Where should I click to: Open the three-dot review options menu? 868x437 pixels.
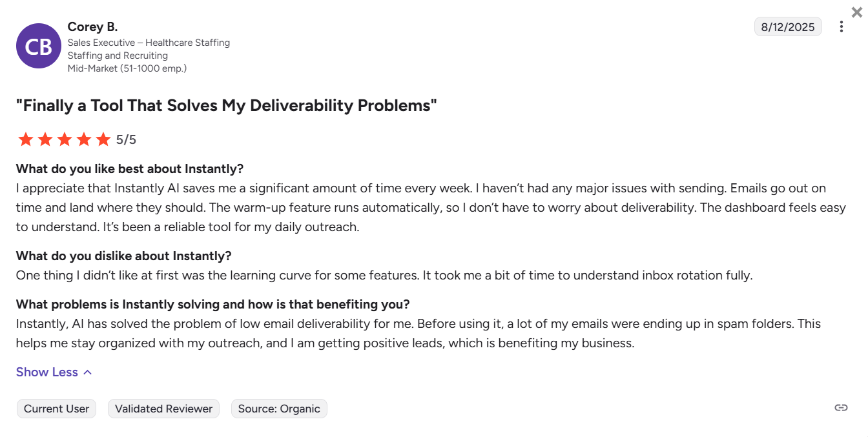click(842, 26)
